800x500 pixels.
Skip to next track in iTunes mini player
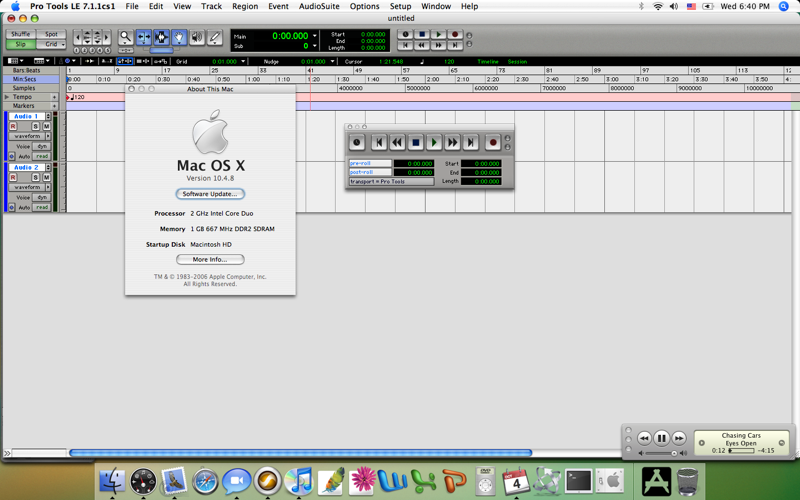[679, 438]
